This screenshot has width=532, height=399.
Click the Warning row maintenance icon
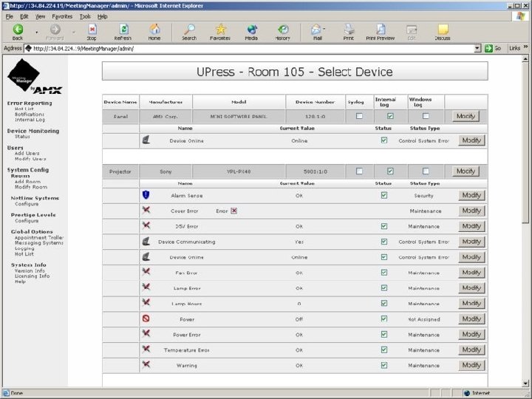146,364
